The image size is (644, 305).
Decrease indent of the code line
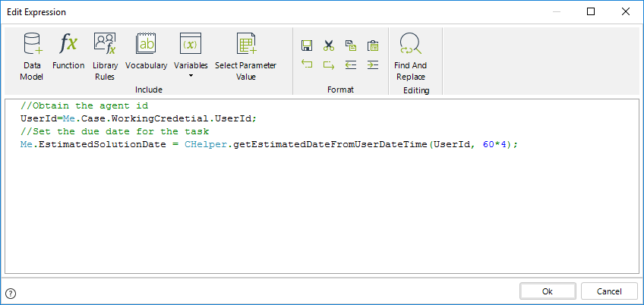click(x=350, y=65)
